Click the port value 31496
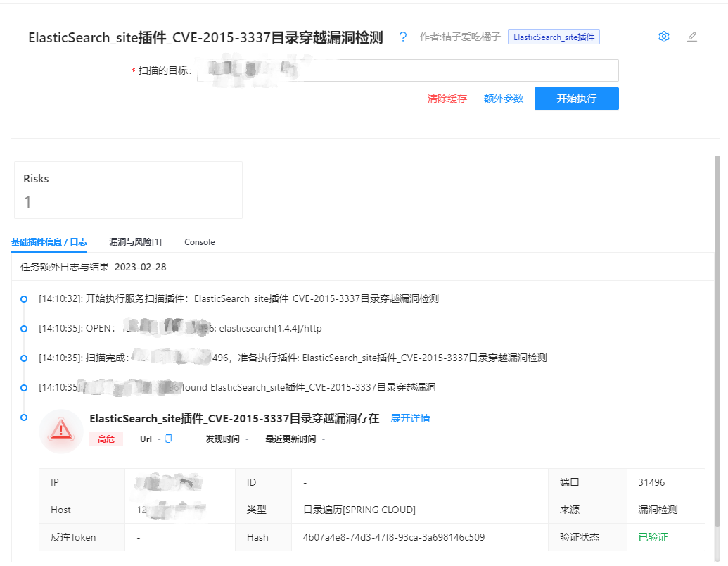 pos(651,482)
